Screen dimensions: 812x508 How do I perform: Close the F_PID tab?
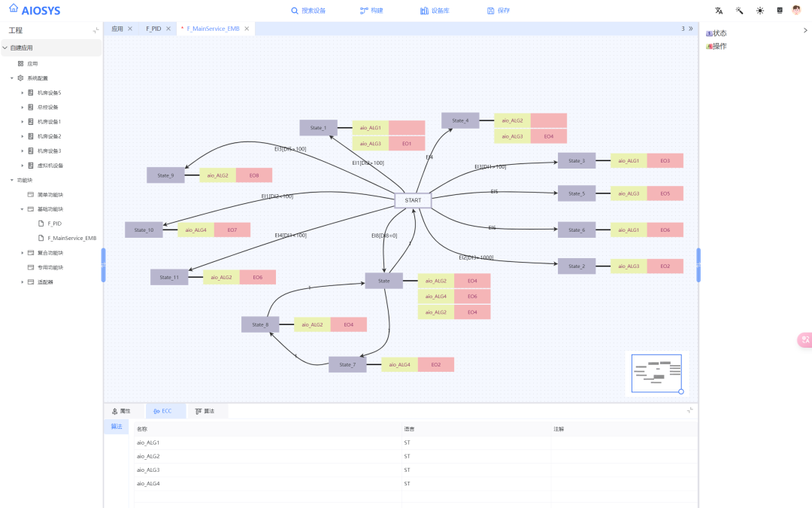[x=168, y=29]
